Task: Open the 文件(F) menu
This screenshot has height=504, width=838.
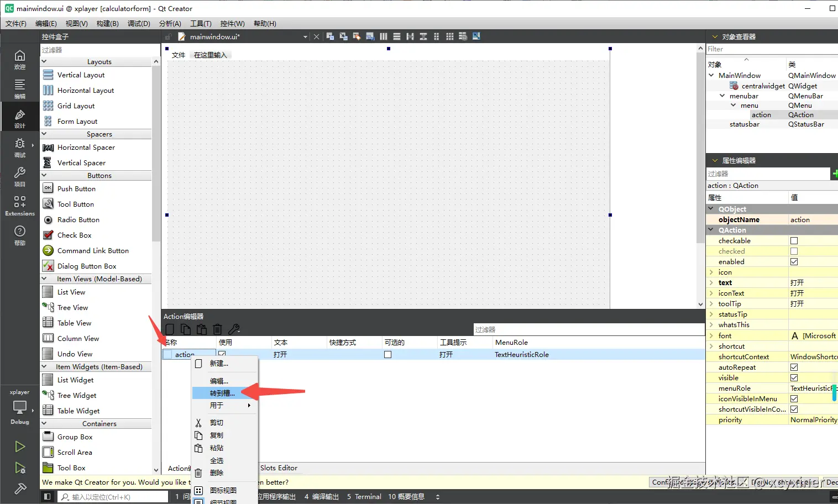Action: 16,24
